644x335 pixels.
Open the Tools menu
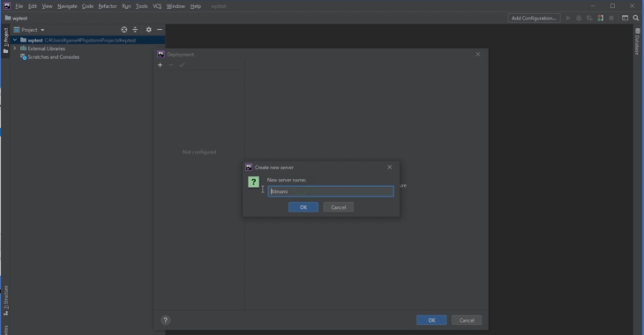pos(142,6)
